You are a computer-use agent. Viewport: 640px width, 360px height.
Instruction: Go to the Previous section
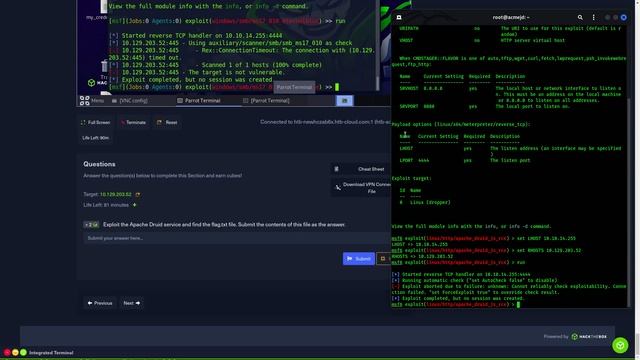(x=100, y=303)
